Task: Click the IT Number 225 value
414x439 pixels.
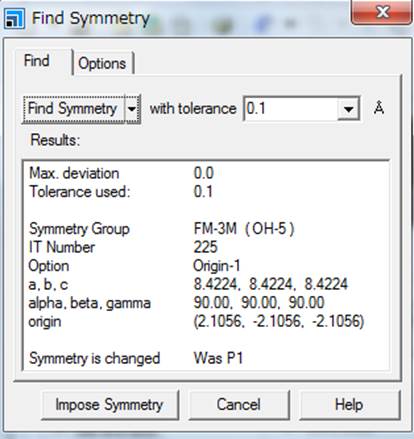Action: pos(206,247)
